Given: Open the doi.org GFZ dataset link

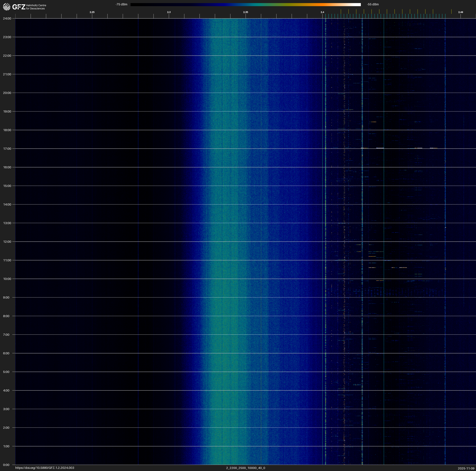Looking at the screenshot, I should [x=45, y=468].
